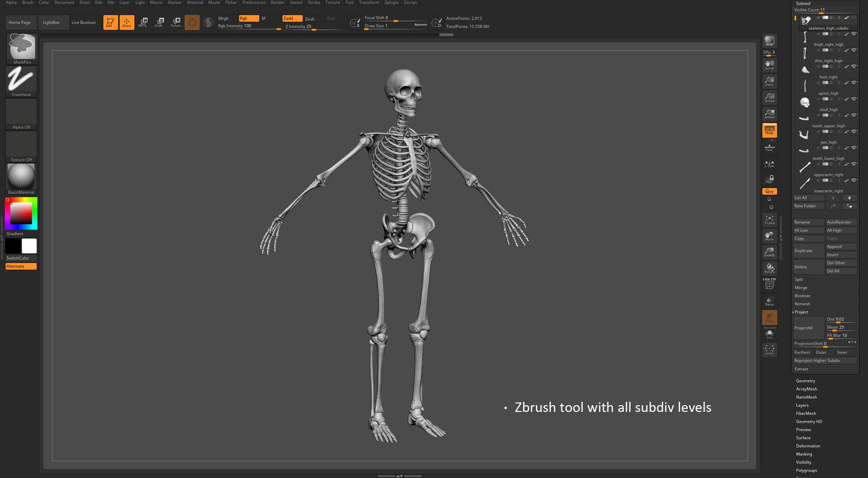Activate the Draw mode icon

pos(127,22)
